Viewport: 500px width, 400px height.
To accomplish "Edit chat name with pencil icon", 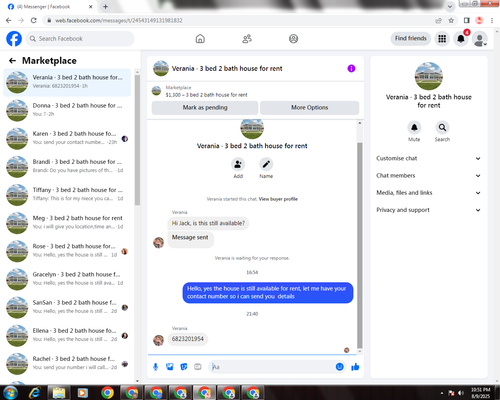I will (266, 164).
